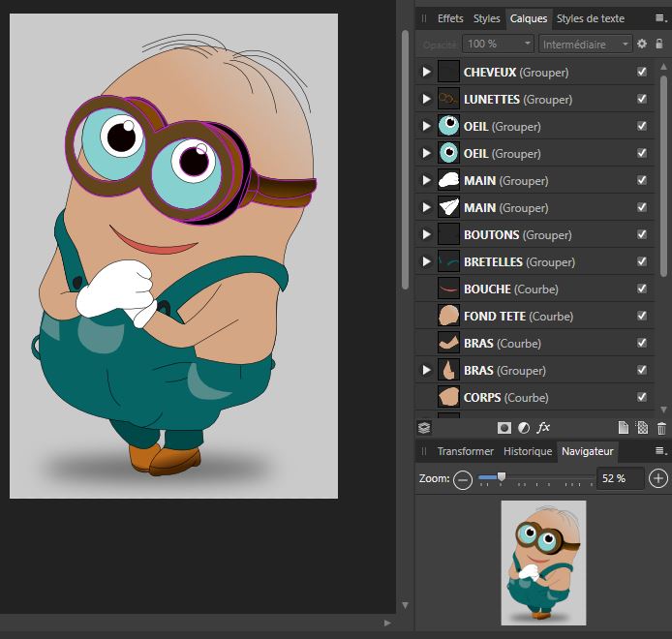Image resolution: width=672 pixels, height=639 pixels.
Task: Hide the CHEVEUX layer
Action: [642, 72]
